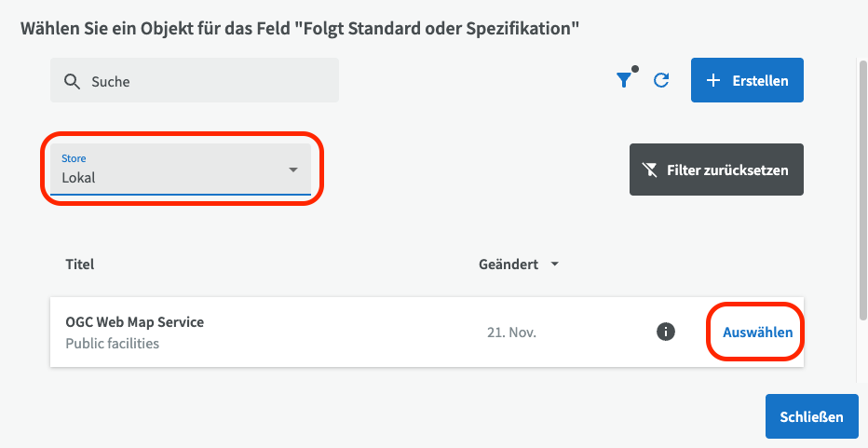Select the OGC Web Map Service row title

coord(134,322)
